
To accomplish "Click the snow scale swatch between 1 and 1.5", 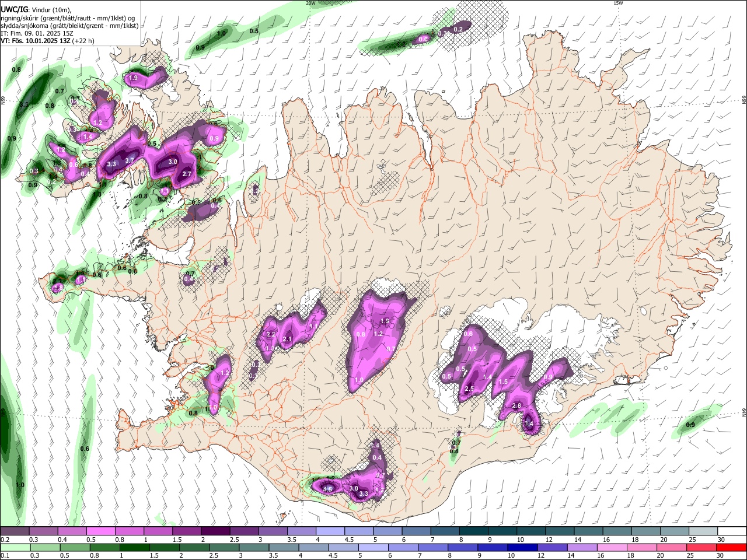I will point(158,531).
